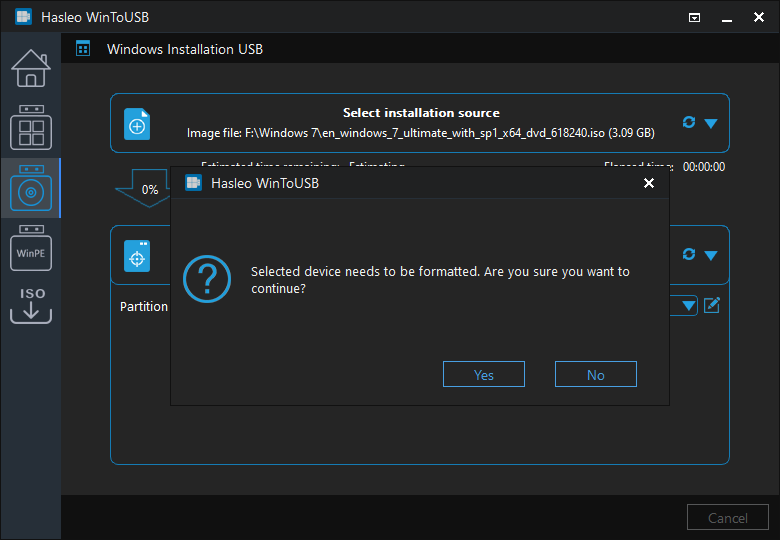Image resolution: width=780 pixels, height=540 pixels.
Task: Click the Windows Installation USB header icon
Action: [83, 49]
